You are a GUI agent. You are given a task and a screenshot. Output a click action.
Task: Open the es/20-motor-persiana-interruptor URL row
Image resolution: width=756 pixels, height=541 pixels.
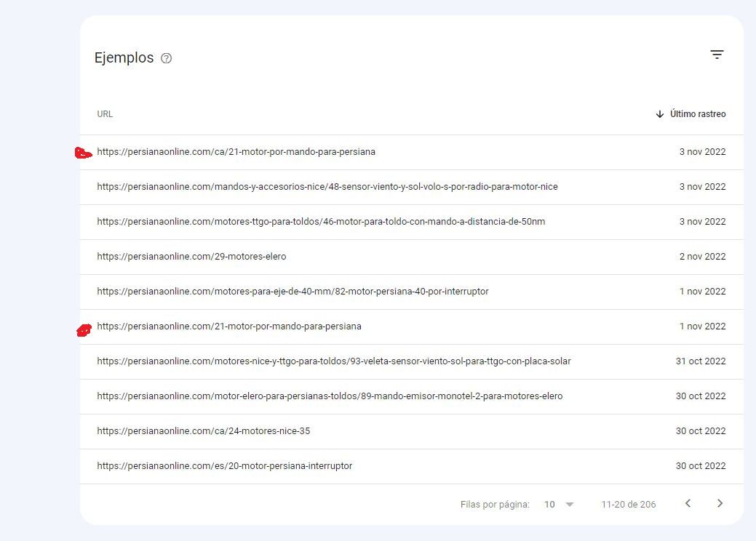412,466
